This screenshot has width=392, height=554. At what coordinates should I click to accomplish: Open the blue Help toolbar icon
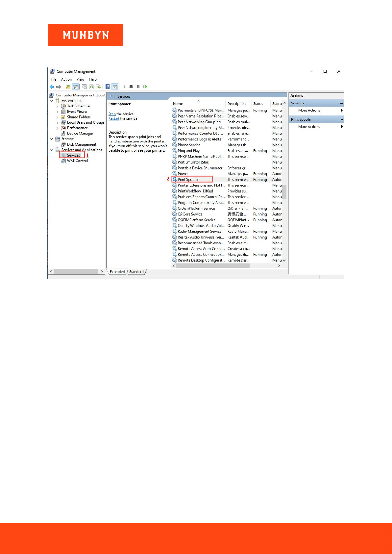[x=108, y=87]
